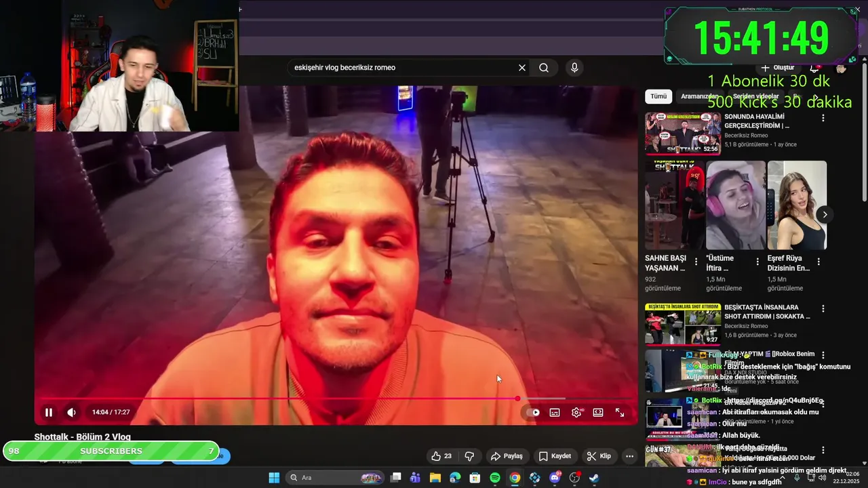Open the Windows Start menu
Viewport: 868px width, 488px height.
pyautogui.click(x=274, y=478)
